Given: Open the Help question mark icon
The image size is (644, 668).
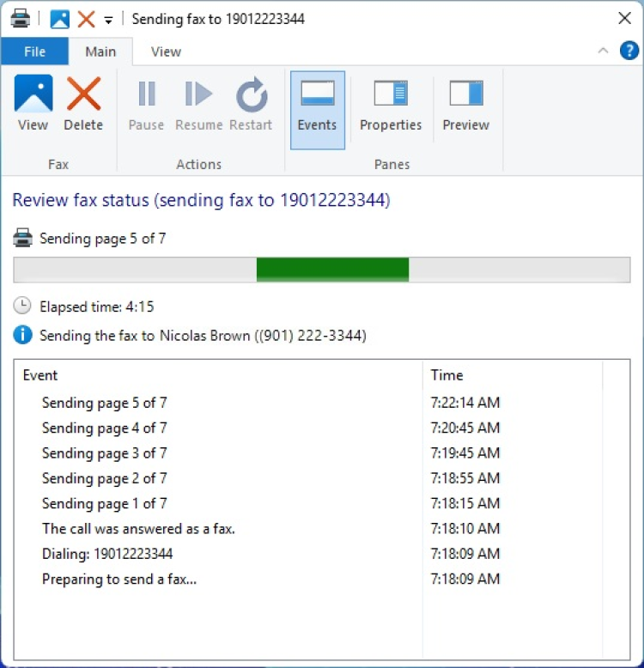Looking at the screenshot, I should [x=629, y=51].
